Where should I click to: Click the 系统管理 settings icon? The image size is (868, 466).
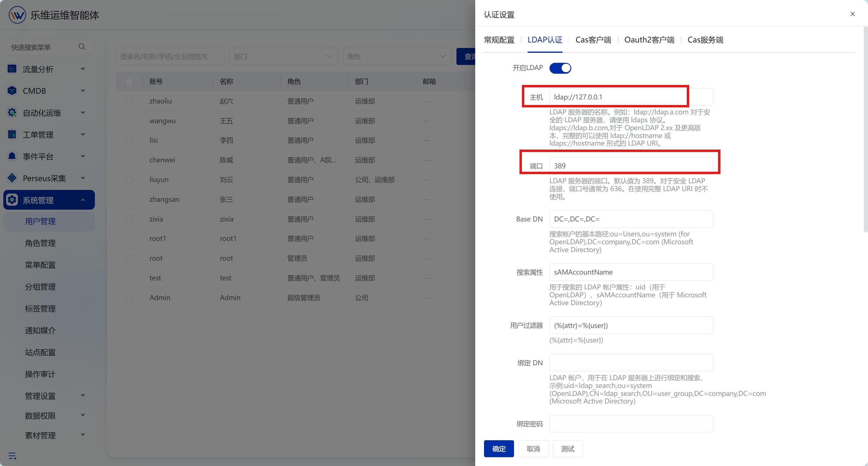(12, 200)
